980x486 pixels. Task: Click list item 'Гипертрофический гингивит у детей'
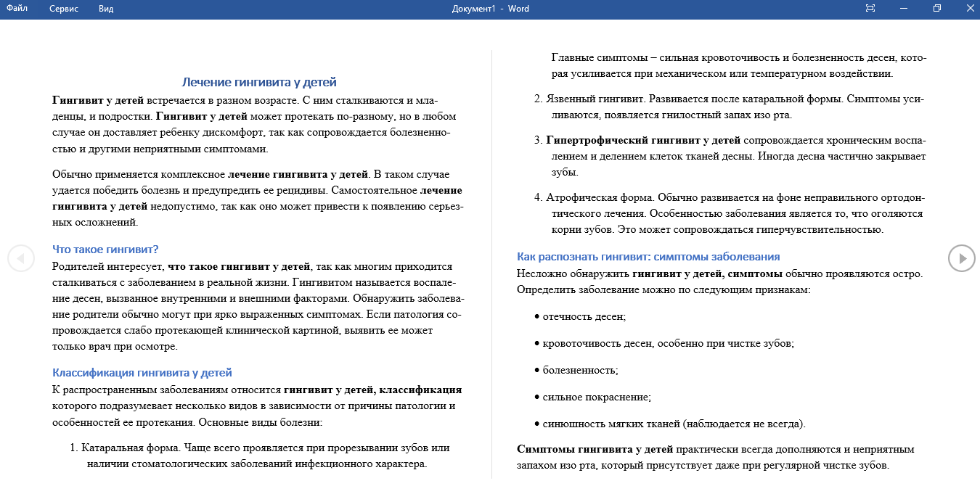pos(643,140)
